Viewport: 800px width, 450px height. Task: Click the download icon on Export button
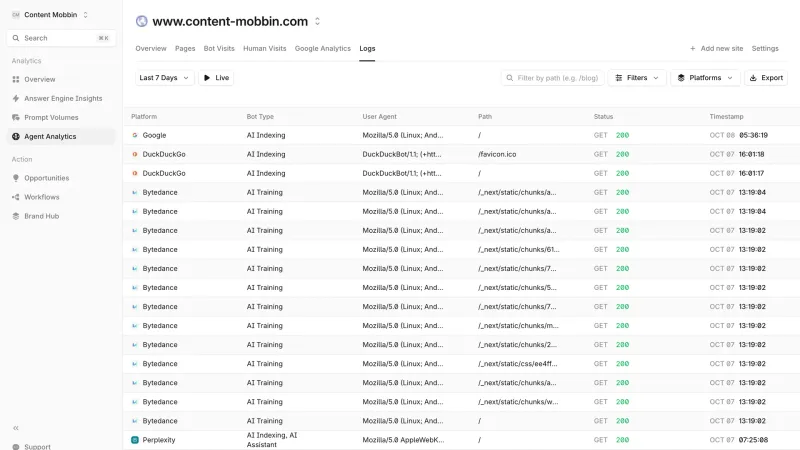753,78
